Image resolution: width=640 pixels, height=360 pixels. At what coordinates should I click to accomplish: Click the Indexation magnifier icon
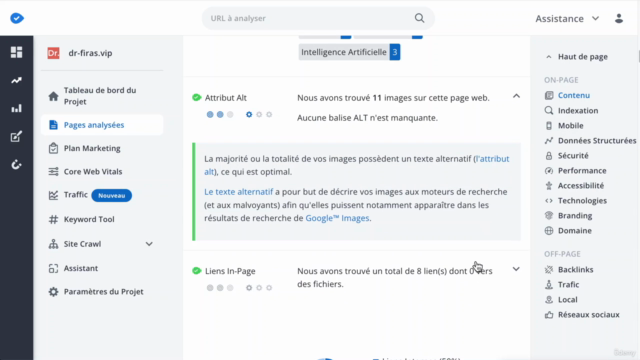click(549, 111)
